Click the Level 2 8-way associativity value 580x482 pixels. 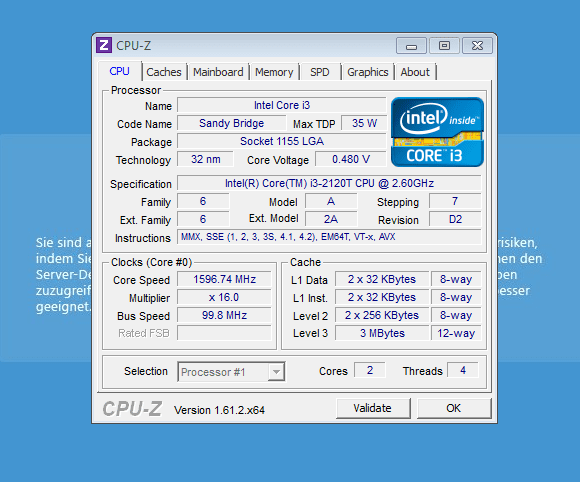(x=456, y=315)
